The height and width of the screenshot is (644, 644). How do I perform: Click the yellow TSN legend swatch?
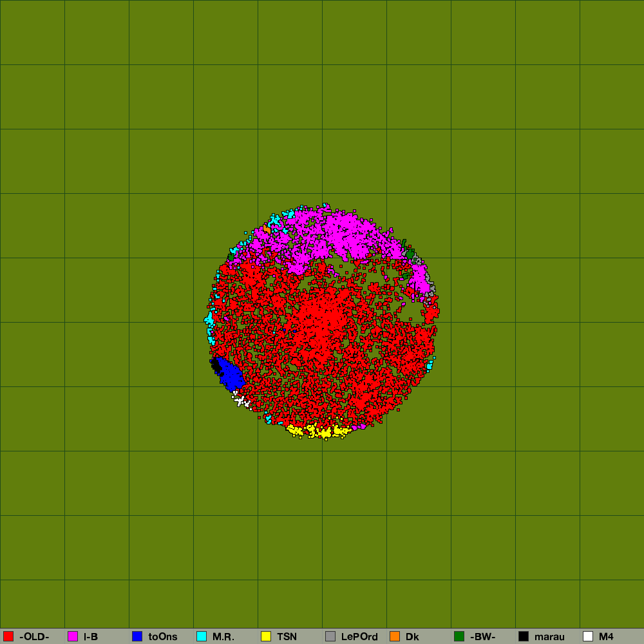pos(266,636)
